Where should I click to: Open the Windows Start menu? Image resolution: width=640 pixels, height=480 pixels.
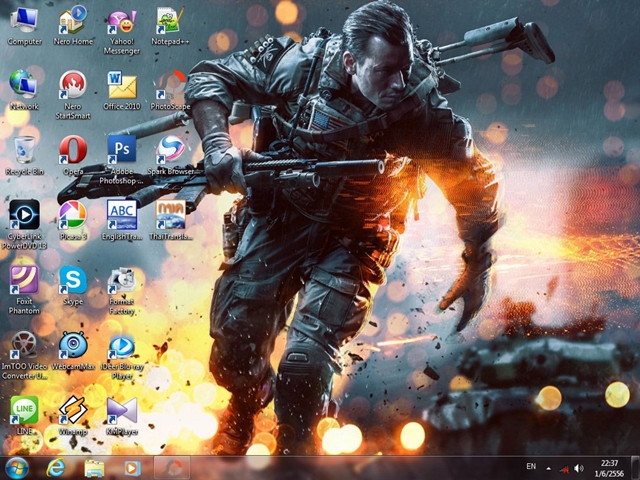[17, 468]
